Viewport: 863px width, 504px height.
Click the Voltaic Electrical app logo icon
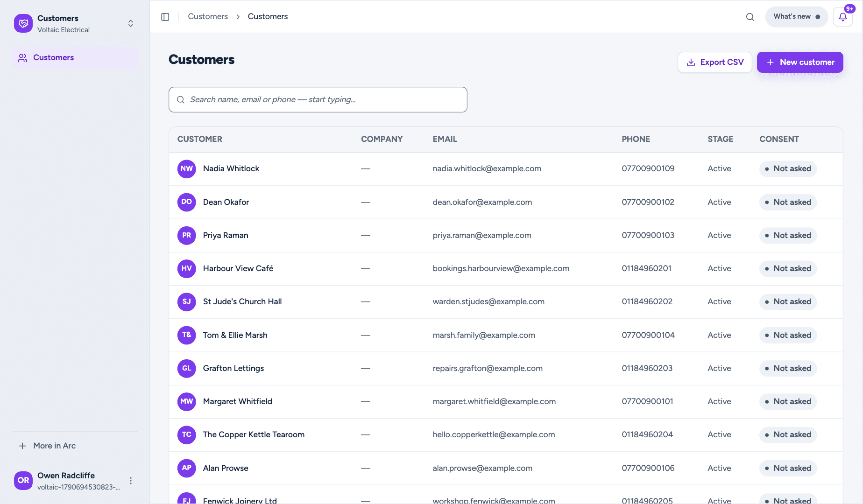[x=23, y=23]
